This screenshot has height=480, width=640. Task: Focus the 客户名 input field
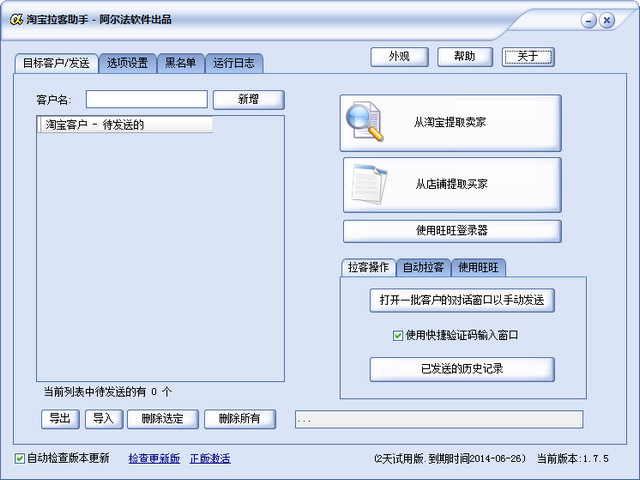click(x=147, y=99)
